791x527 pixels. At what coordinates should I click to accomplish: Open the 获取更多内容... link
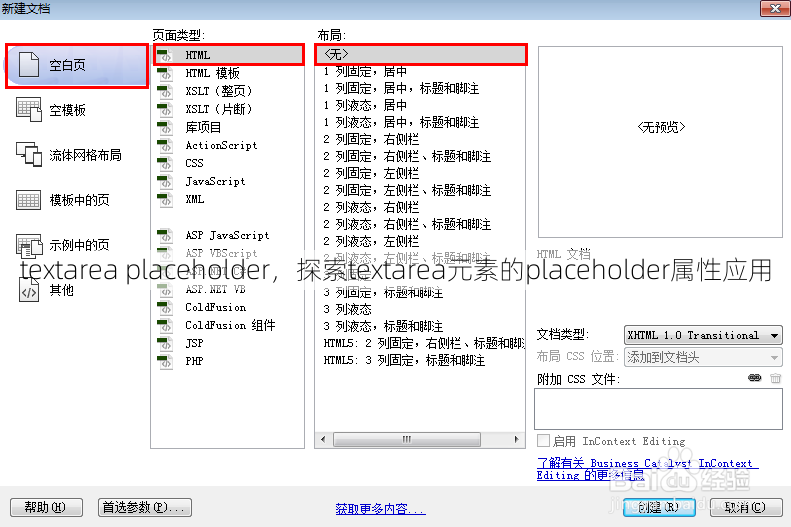(380, 509)
